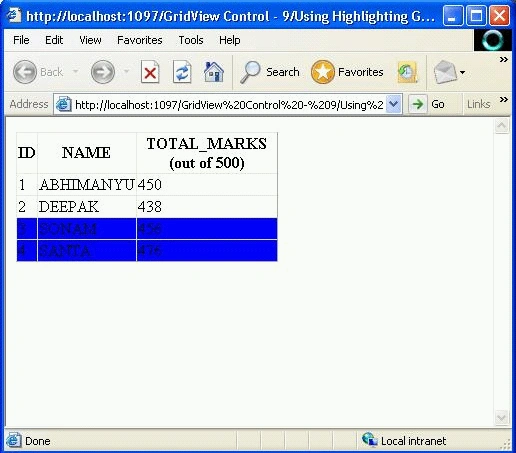Expand the toolbar overflow chevron

pos(504,60)
